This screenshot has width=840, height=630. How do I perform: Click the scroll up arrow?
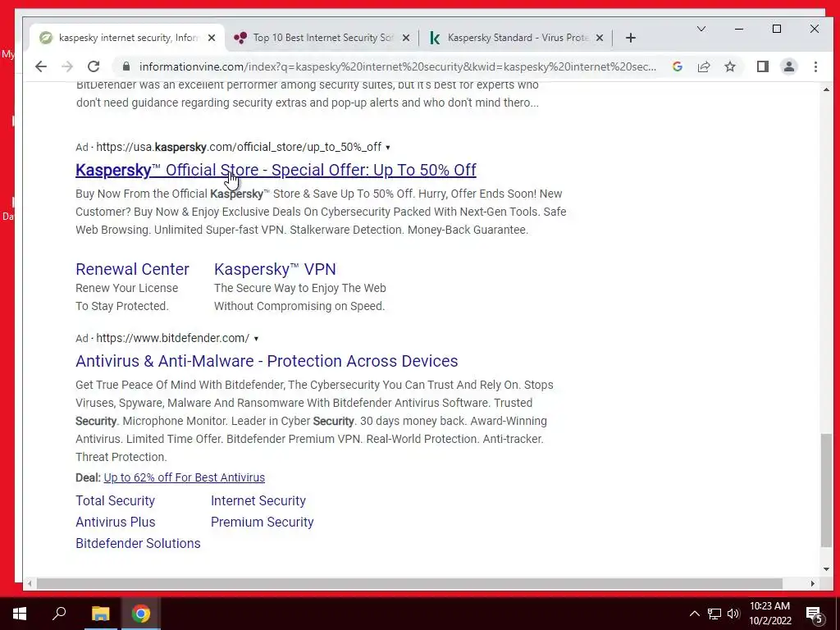coord(826,89)
